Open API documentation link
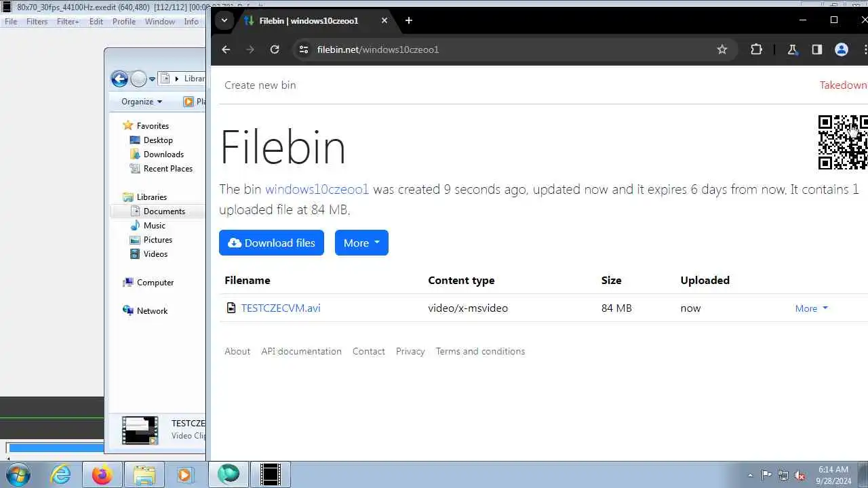The height and width of the screenshot is (488, 868). point(302,351)
